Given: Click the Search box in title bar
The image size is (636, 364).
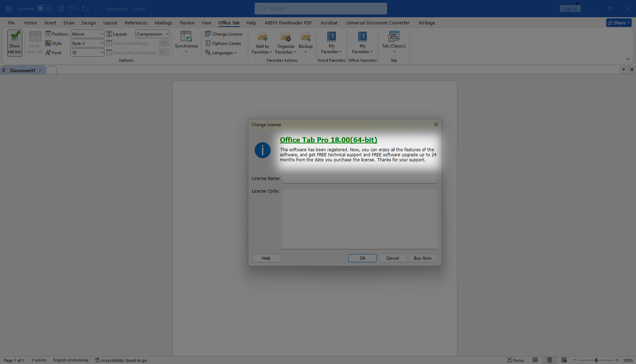Looking at the screenshot, I should [x=321, y=8].
